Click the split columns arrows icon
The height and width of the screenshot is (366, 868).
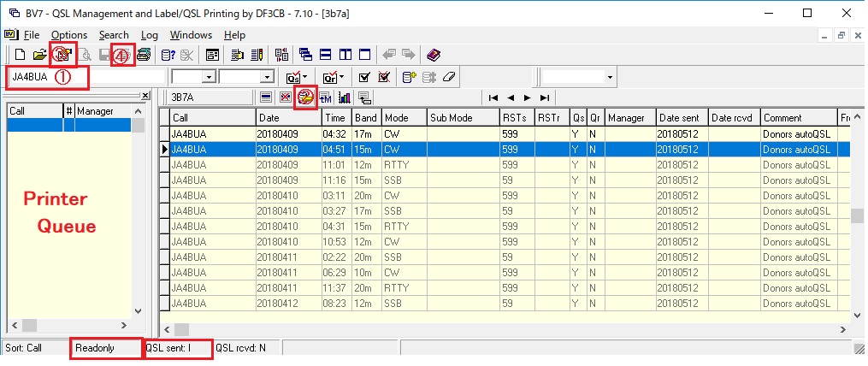click(281, 55)
